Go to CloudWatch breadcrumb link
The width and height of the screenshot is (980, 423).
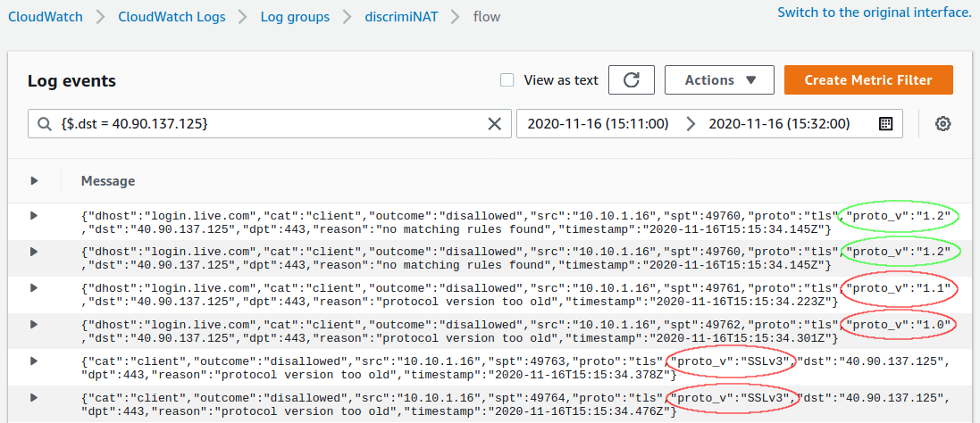45,17
